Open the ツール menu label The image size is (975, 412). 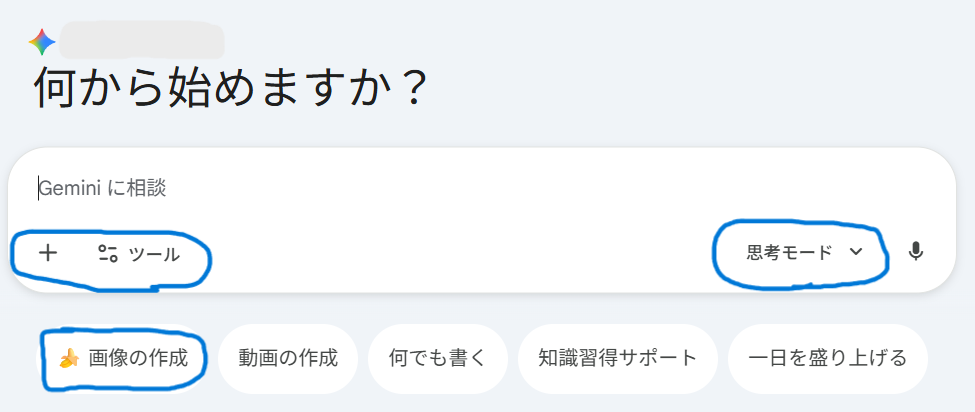point(155,254)
